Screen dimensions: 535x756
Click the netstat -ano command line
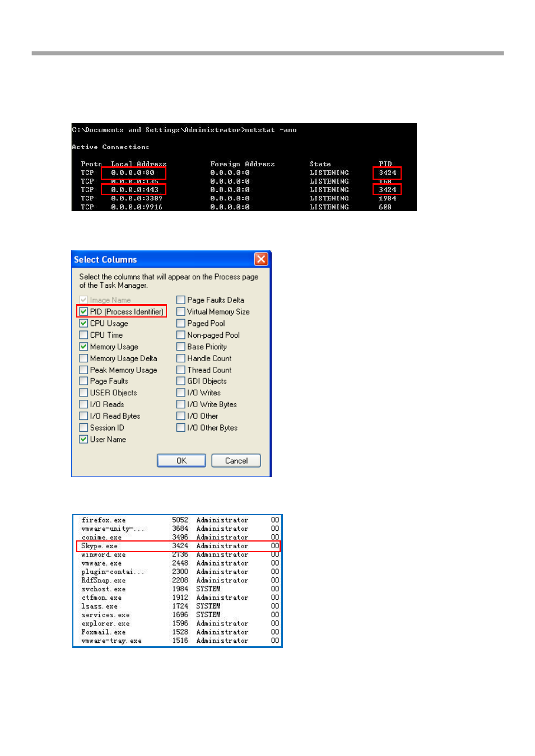click(x=184, y=130)
